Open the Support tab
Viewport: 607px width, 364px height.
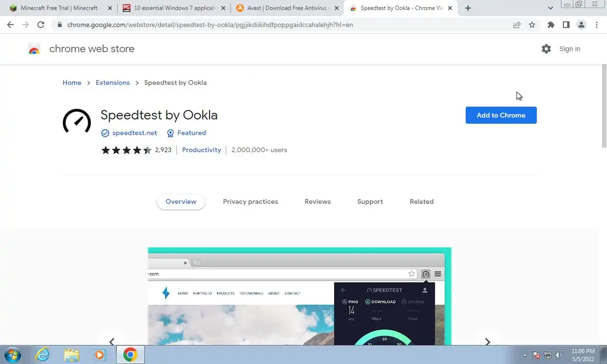point(370,201)
